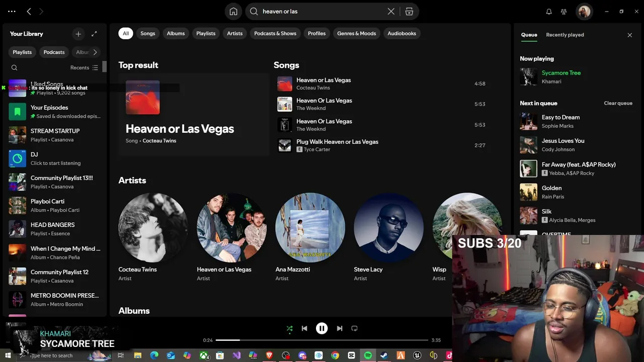
Task: Open the DJ item in the library
Action: click(55, 158)
